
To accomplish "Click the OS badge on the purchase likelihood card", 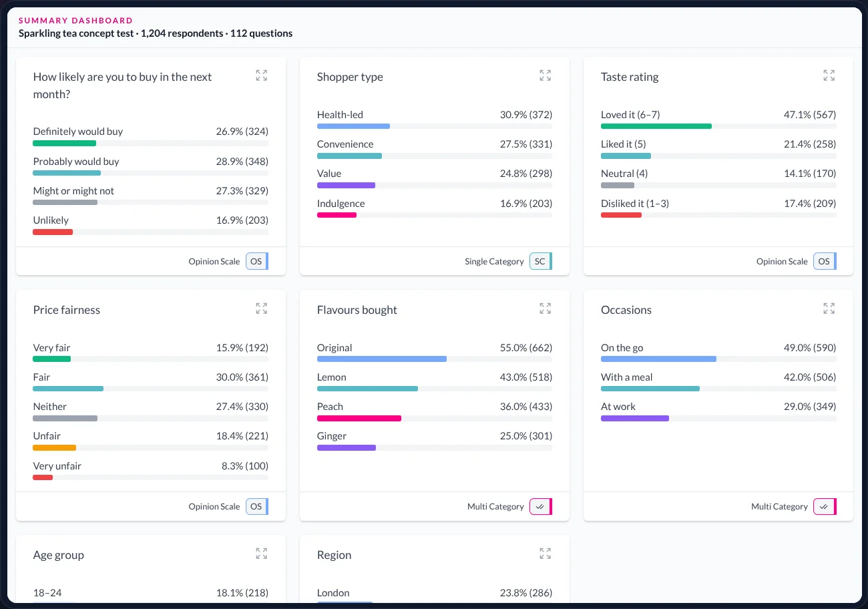I will click(257, 261).
